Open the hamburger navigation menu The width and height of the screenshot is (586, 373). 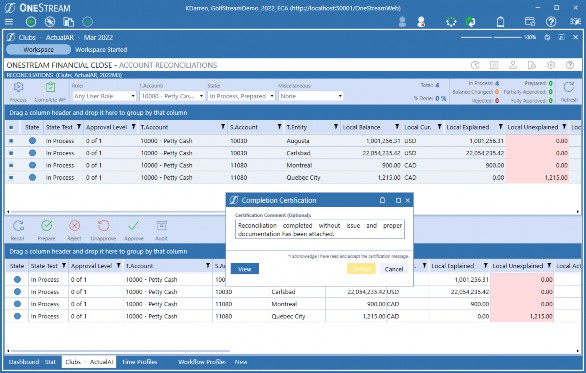(x=9, y=22)
